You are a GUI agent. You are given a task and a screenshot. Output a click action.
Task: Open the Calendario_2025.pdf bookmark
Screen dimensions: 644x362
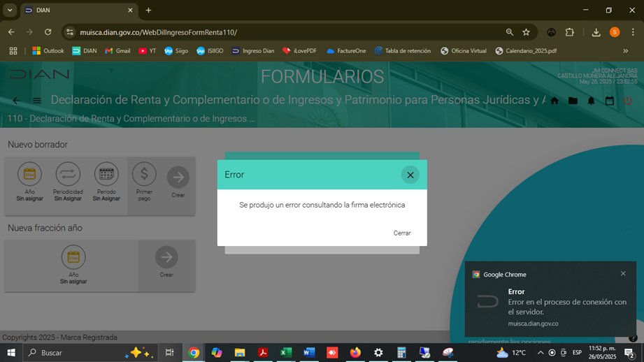(x=526, y=51)
